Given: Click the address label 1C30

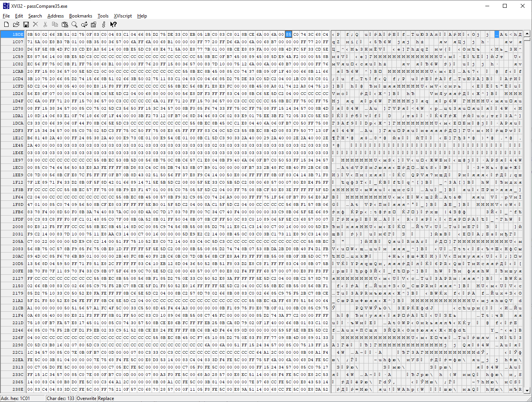Looking at the screenshot, I should (x=18, y=49).
